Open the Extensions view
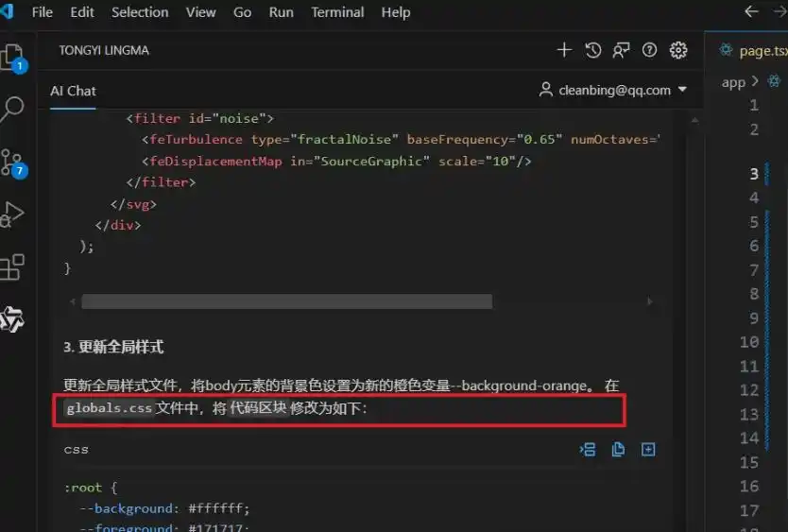Screen dimensions: 788x532 tap(12, 267)
